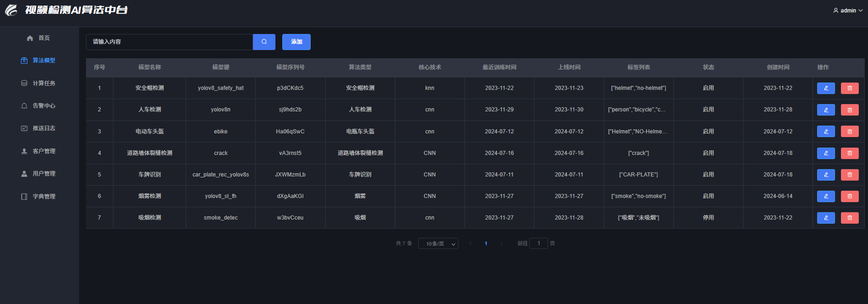Delete the 车牌识别 model row
Viewport: 868px width, 304px height.
850,175
